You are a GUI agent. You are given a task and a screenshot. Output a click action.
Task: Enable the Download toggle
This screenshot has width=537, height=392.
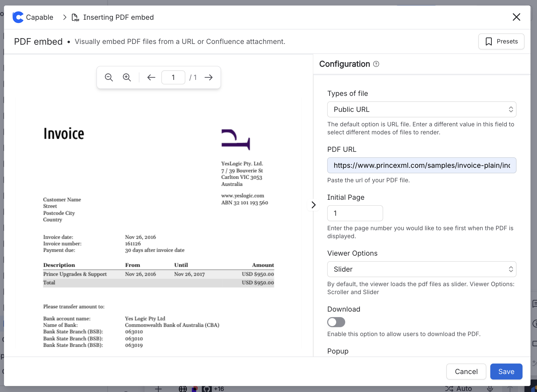[x=336, y=322]
